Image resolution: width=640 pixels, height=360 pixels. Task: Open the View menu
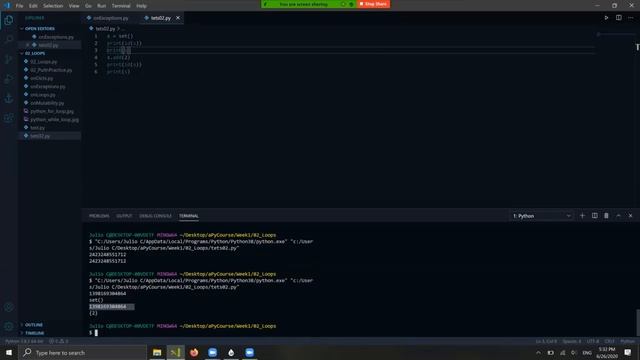74,6
